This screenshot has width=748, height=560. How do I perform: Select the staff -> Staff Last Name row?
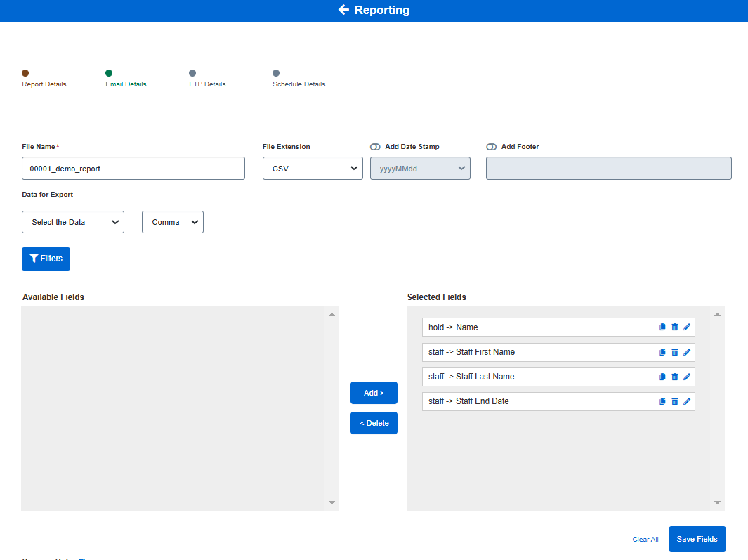(558, 377)
